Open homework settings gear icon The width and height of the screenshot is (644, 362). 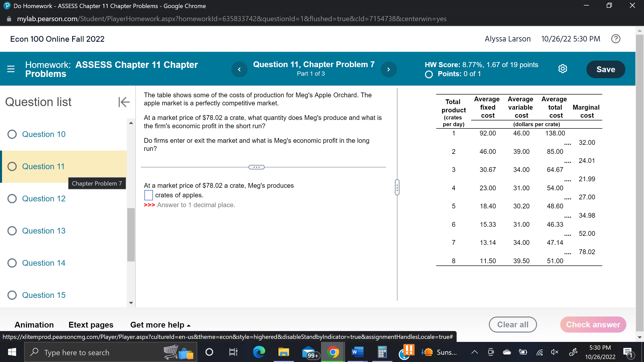[562, 69]
